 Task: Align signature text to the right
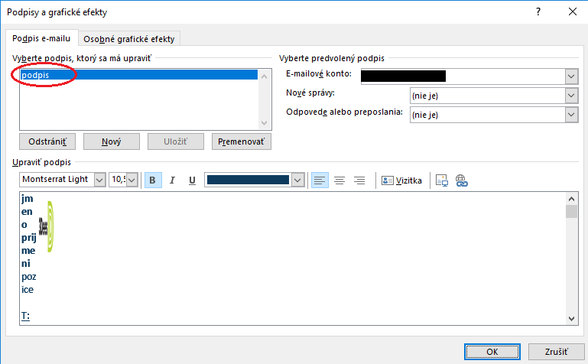click(359, 180)
